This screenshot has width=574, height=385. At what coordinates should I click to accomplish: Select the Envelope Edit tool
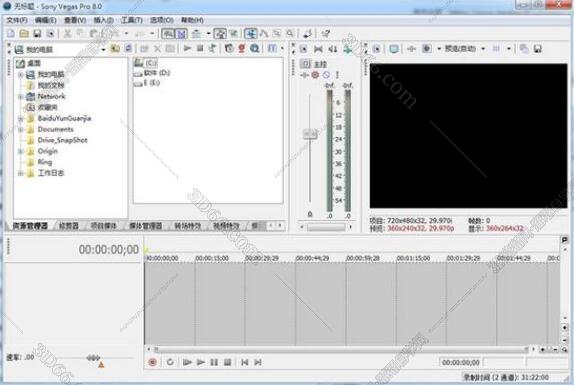264,34
